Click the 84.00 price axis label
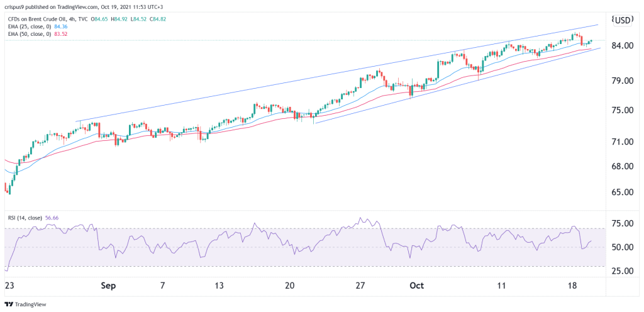This screenshot has height=312, width=644. 622,45
